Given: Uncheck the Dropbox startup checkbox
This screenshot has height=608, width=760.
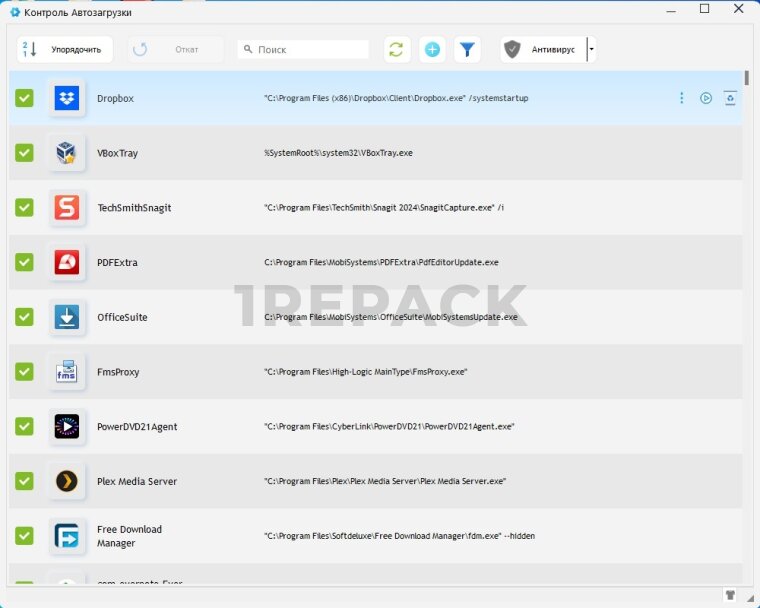Looking at the screenshot, I should (x=25, y=98).
